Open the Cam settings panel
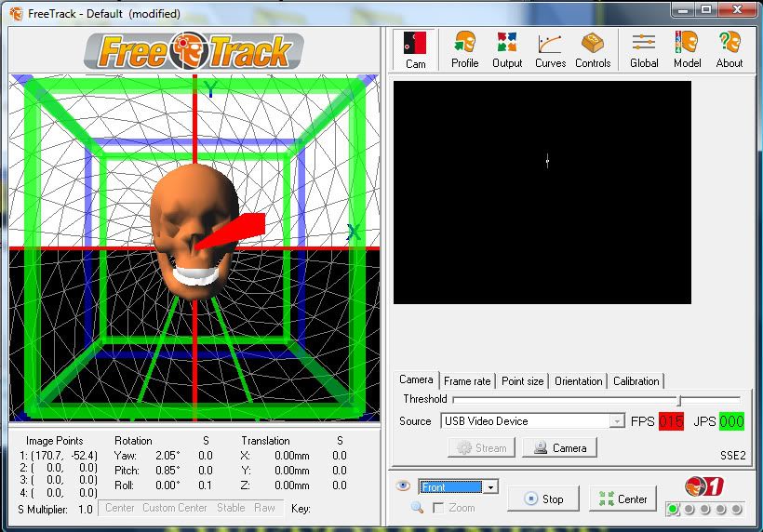Image resolution: width=763 pixels, height=532 pixels. tap(415, 49)
